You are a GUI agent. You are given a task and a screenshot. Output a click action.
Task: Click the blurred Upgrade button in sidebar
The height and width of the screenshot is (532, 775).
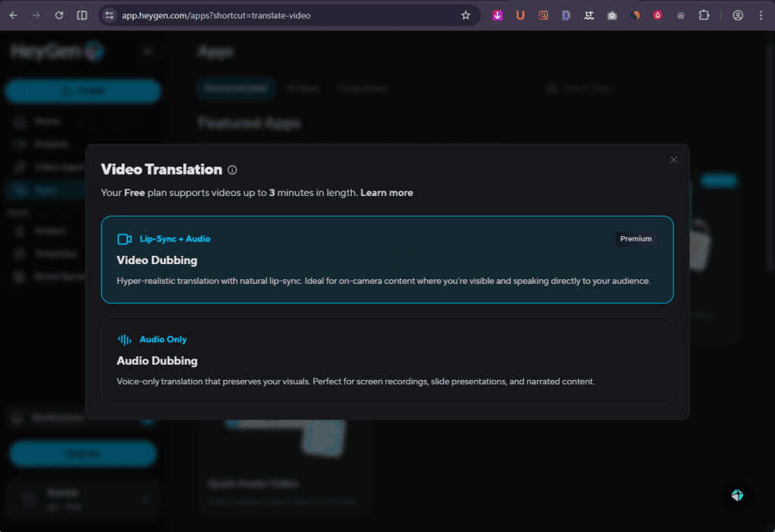83,453
